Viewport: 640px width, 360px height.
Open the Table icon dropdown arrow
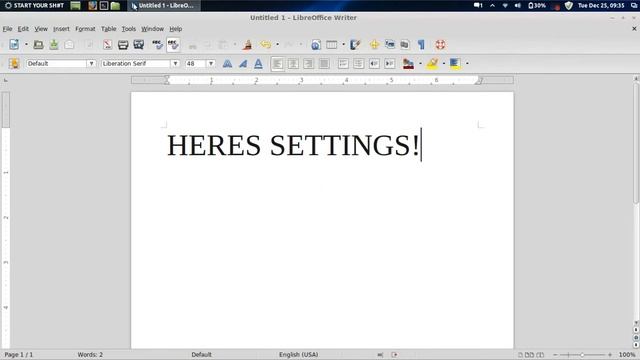tap(343, 44)
